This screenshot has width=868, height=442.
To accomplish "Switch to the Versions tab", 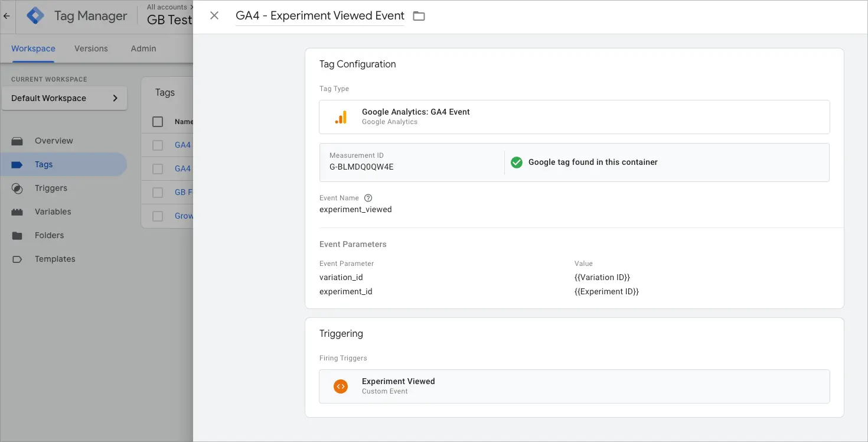I will (x=91, y=48).
